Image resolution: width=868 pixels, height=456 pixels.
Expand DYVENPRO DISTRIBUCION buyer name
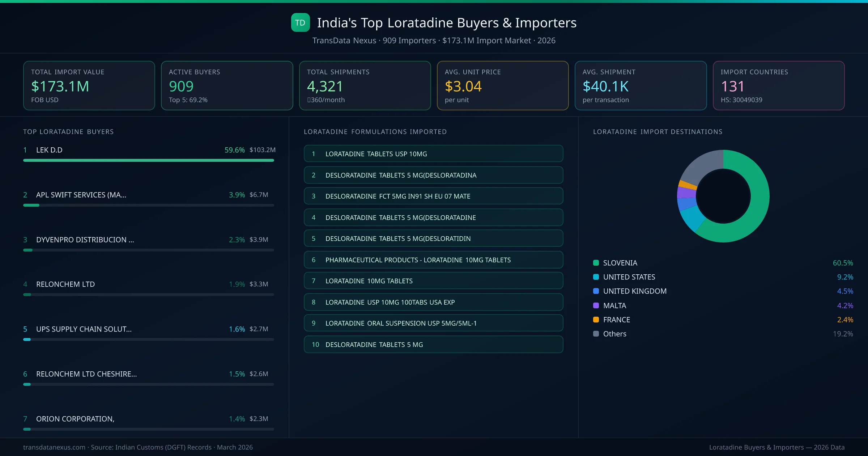point(85,240)
